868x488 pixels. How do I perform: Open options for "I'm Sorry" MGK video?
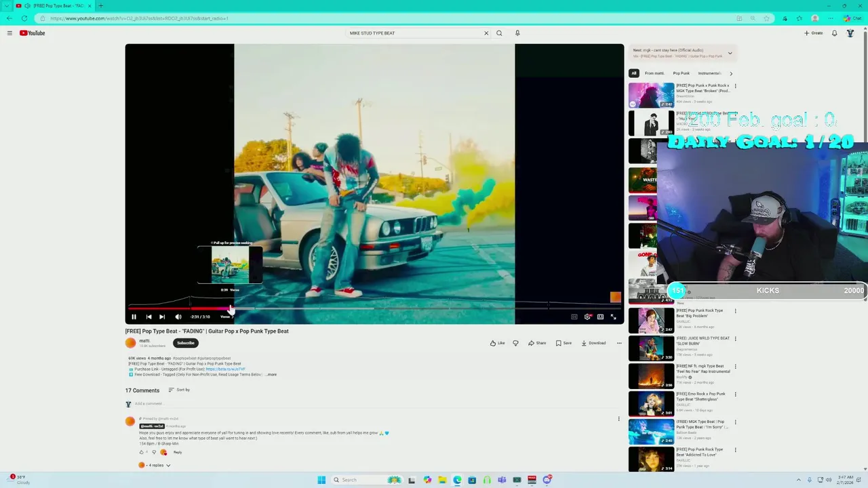pos(735,422)
